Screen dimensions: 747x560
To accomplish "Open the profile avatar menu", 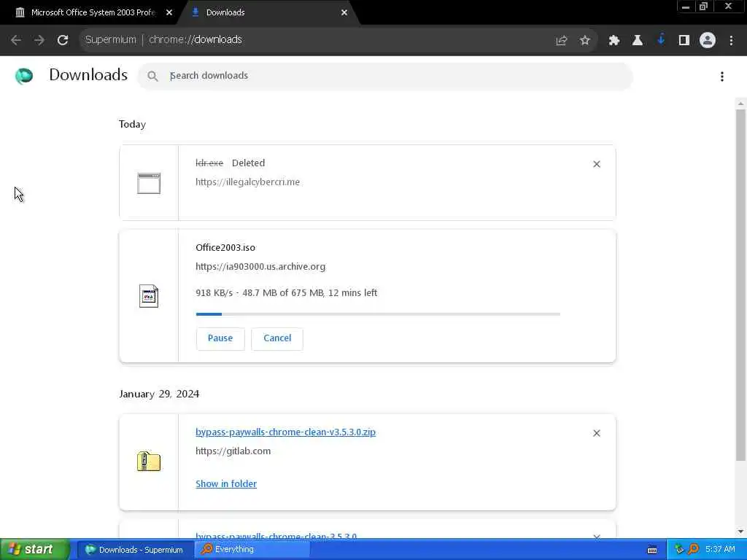I will point(708,41).
